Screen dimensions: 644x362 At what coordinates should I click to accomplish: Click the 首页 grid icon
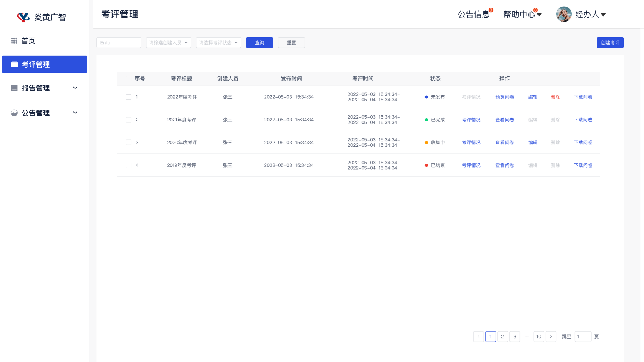click(14, 41)
